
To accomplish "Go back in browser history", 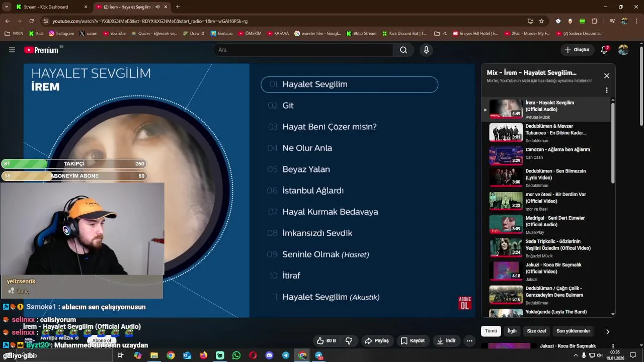I will coord(7,21).
